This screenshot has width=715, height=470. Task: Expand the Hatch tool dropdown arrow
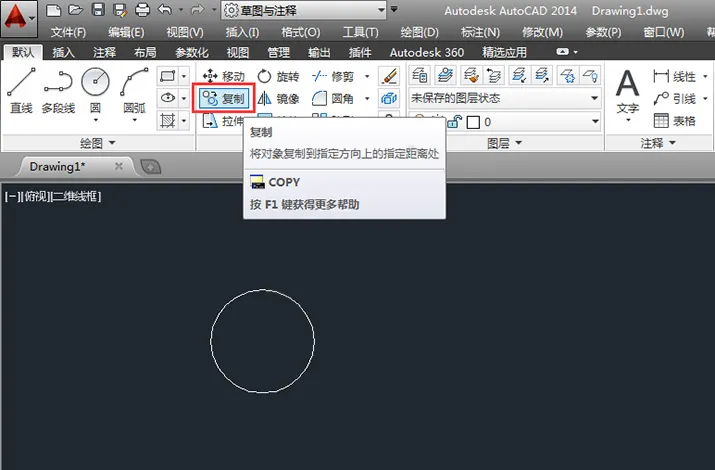click(x=184, y=121)
